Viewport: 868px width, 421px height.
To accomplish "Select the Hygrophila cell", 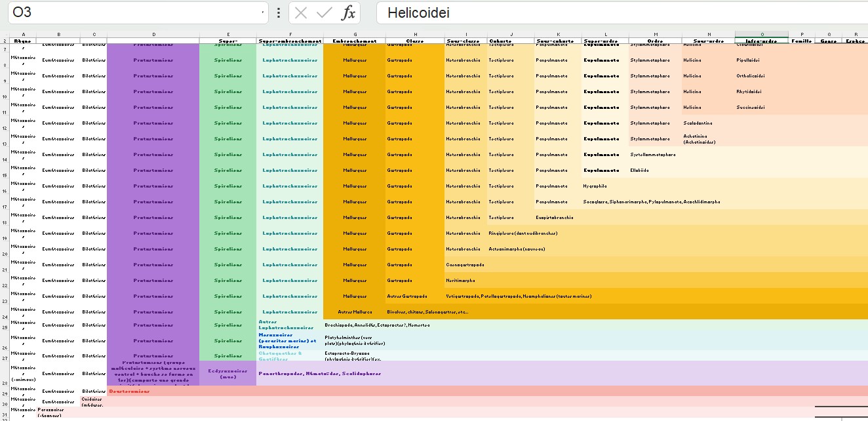I will 605,186.
